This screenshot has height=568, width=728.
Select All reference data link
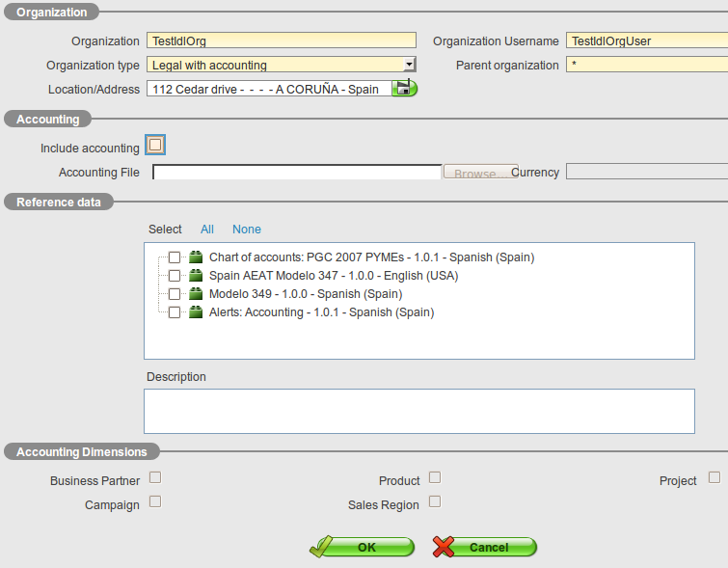tap(207, 230)
